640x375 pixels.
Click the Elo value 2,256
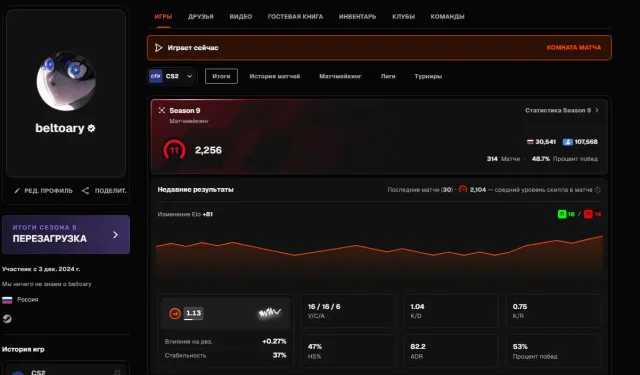pos(208,150)
